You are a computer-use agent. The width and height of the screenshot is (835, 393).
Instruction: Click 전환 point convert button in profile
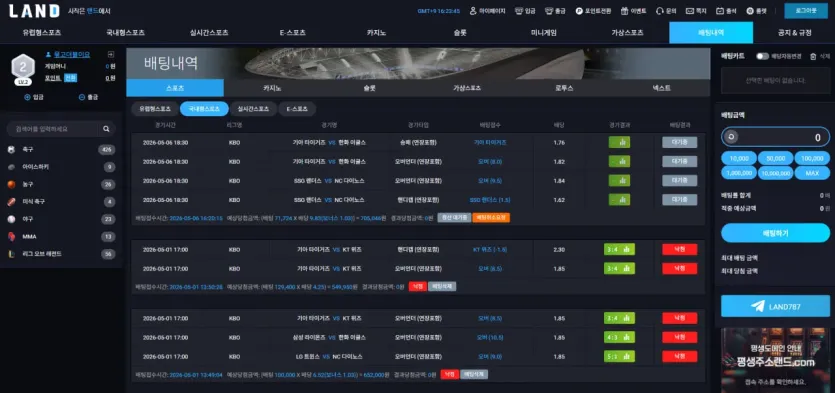click(71, 78)
